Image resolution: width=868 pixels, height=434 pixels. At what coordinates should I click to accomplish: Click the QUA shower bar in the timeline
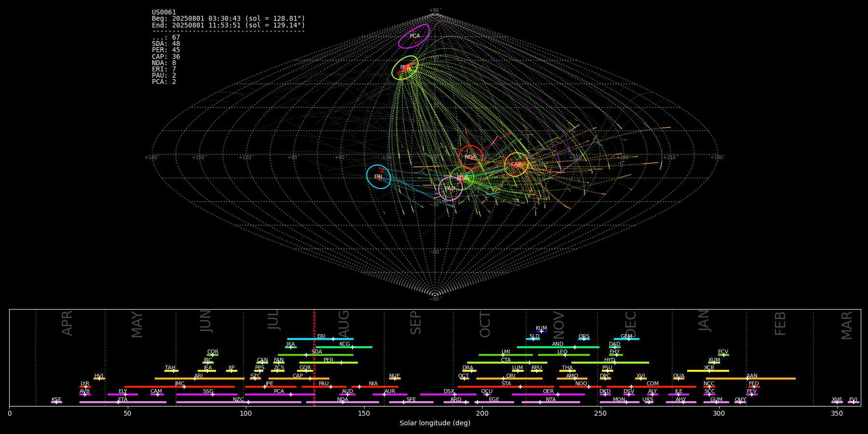(x=678, y=379)
